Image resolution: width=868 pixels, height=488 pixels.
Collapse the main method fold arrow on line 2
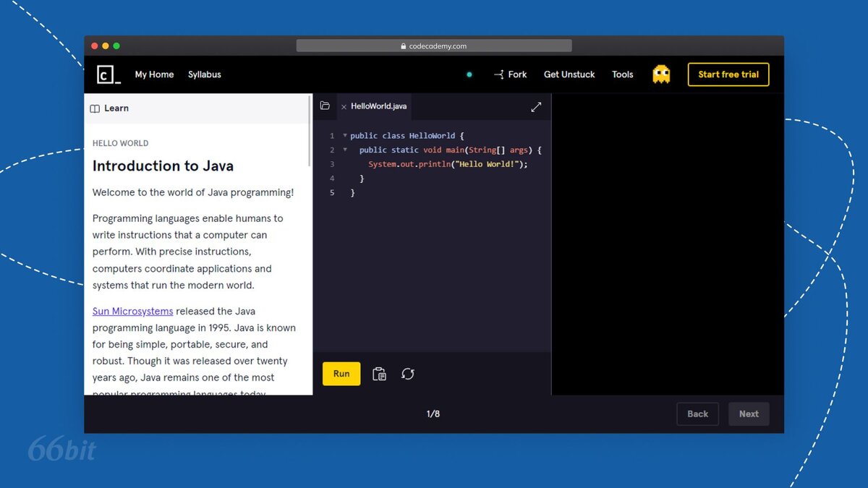345,150
